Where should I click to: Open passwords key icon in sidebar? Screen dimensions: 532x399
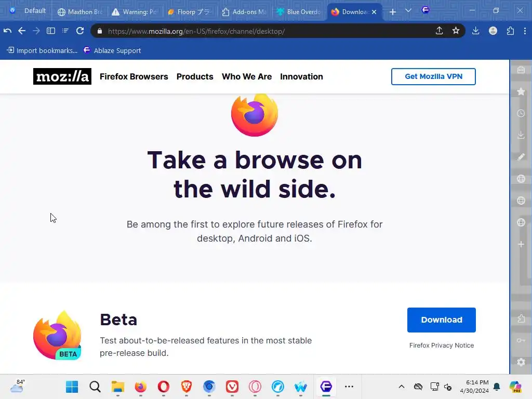(521, 340)
